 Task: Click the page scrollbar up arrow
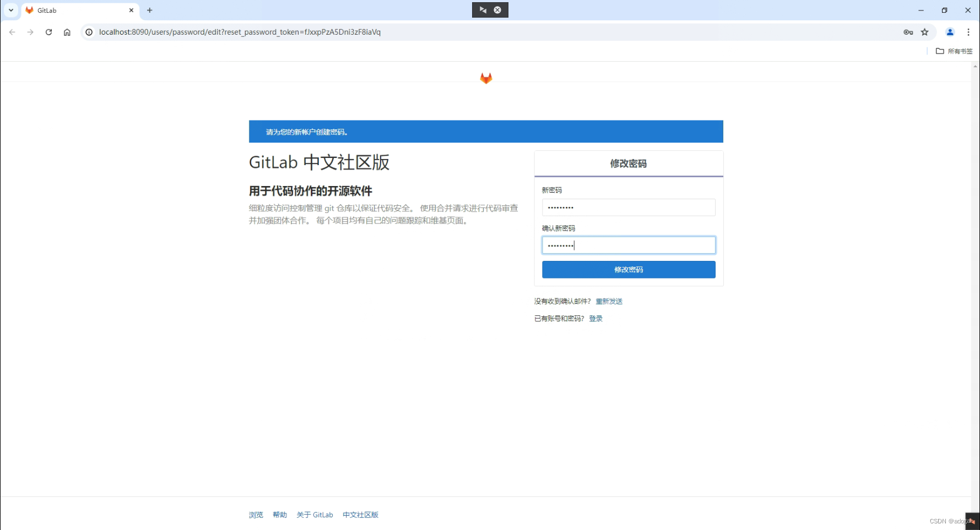tap(975, 66)
